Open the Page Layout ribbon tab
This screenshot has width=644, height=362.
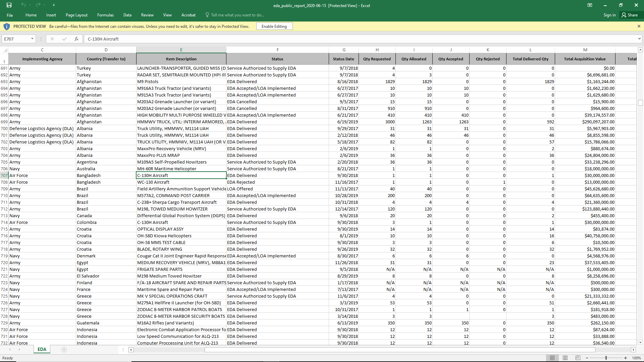76,15
